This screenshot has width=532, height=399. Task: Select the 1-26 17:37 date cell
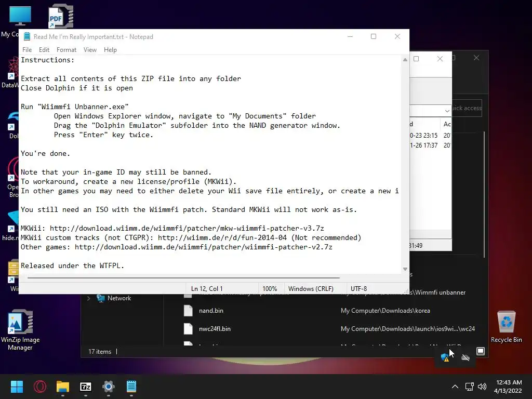tap(424, 145)
